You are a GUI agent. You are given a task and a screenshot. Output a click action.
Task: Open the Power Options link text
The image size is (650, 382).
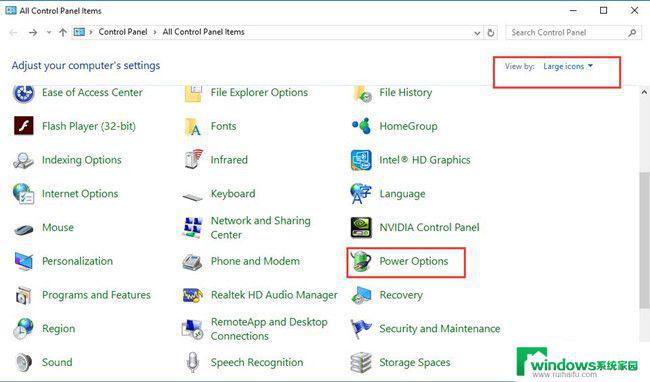[x=414, y=261]
